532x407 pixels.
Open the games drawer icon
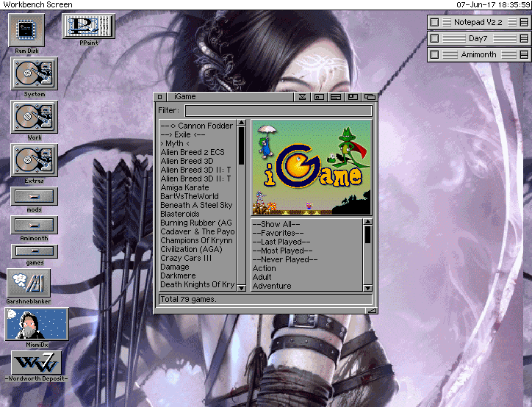tap(35, 252)
